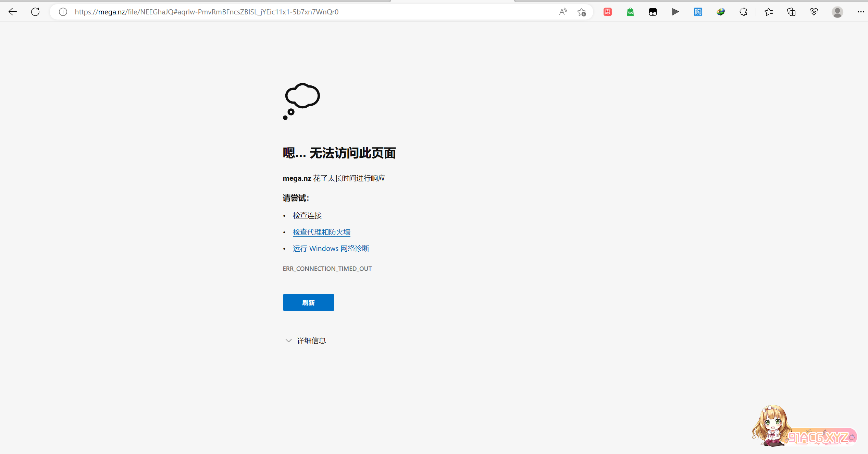
Task: Open the Extensions puzzle menu
Action: (x=743, y=12)
